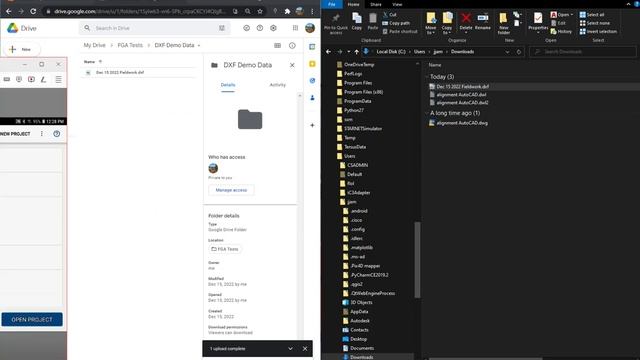The image size is (640, 360).
Task: Click the help icon beside NEW PROJECT
Action: click(57, 134)
